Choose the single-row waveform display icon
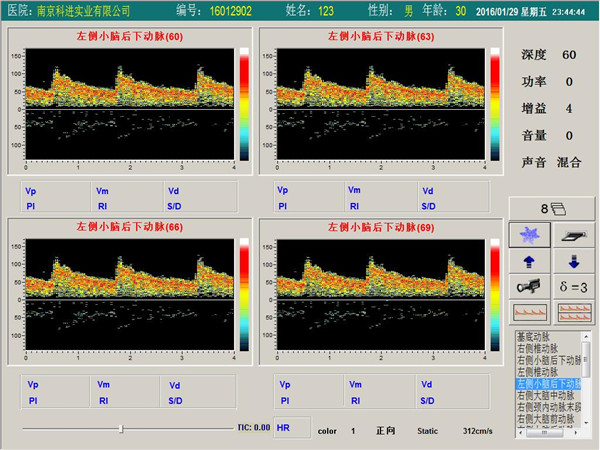Screen dimensions: 600x450 click(529, 312)
